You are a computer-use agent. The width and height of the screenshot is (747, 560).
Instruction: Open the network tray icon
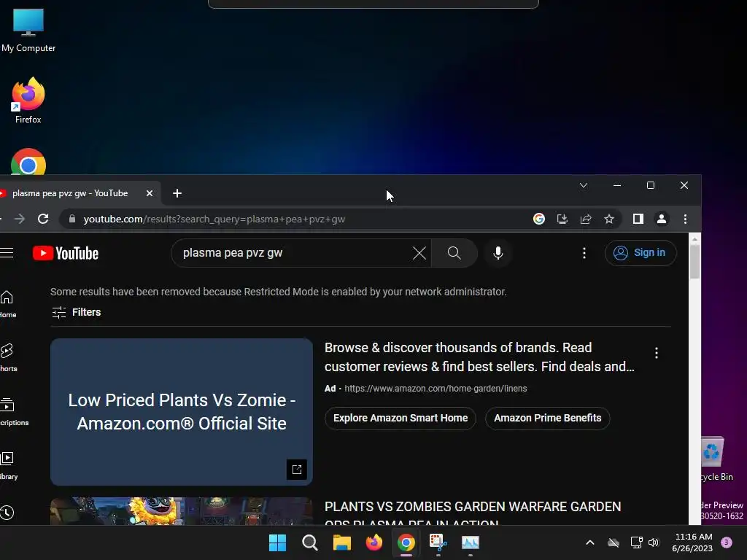pos(636,542)
